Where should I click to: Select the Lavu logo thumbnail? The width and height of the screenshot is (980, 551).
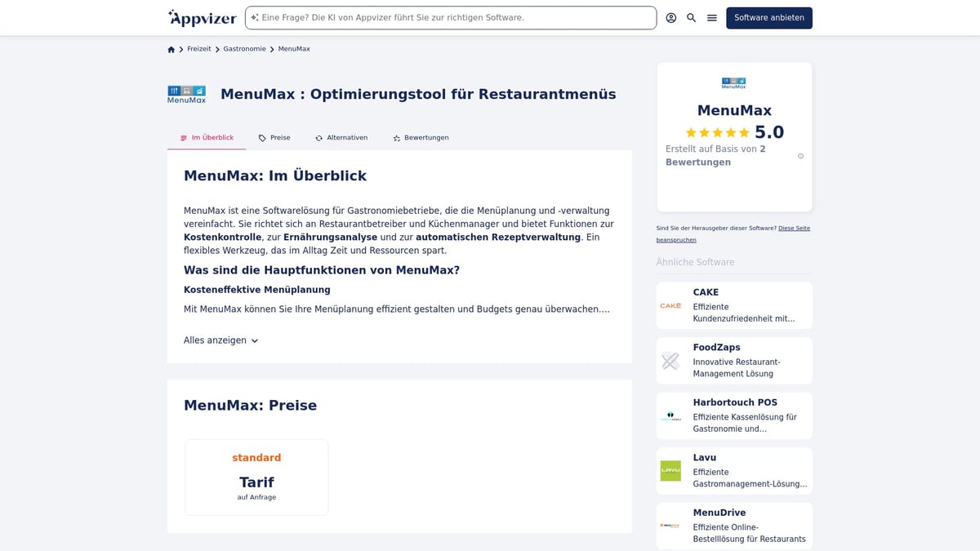pos(670,471)
